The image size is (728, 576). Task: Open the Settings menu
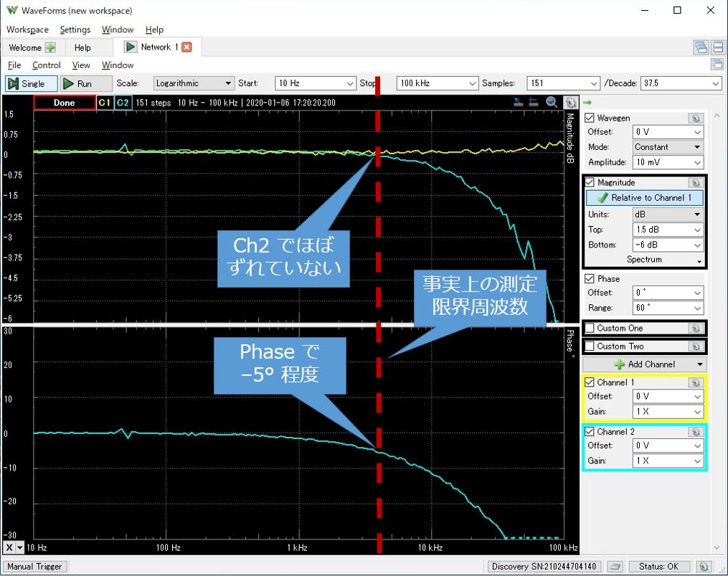pos(75,29)
